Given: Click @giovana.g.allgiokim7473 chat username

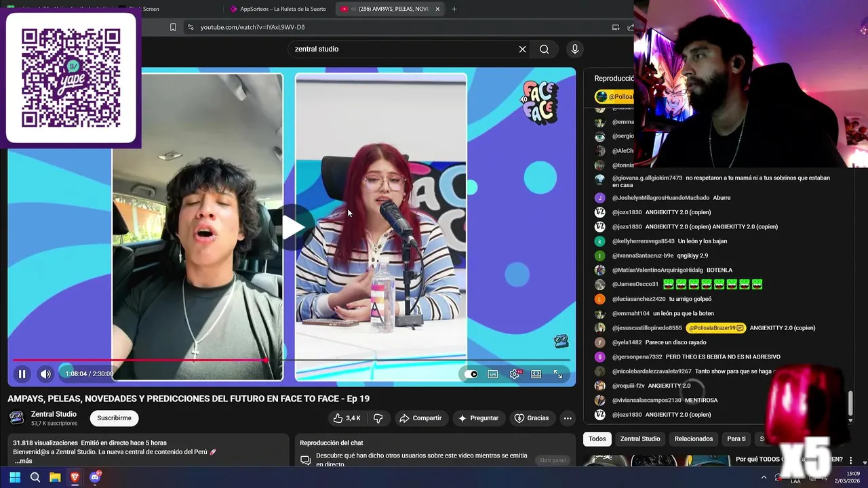Looking at the screenshot, I should [x=647, y=178].
